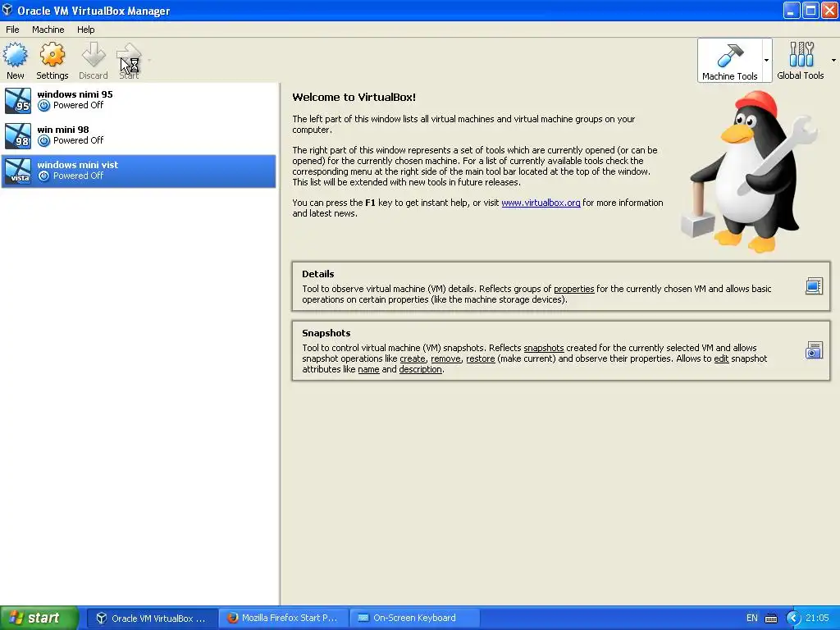This screenshot has width=840, height=630.
Task: Select the windows mini vist machine
Action: 139,171
